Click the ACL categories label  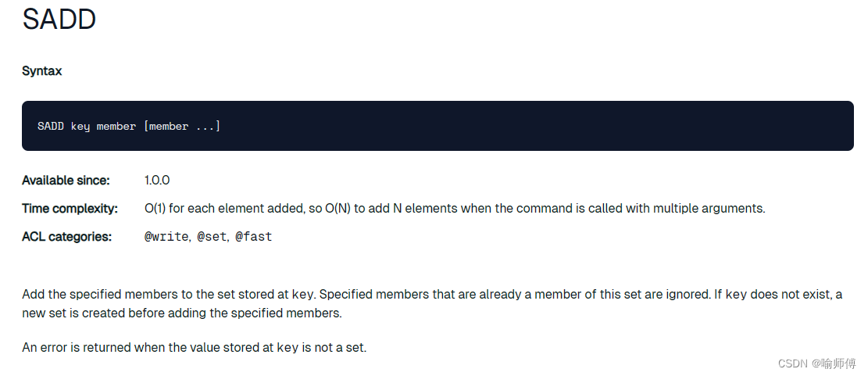pos(67,237)
